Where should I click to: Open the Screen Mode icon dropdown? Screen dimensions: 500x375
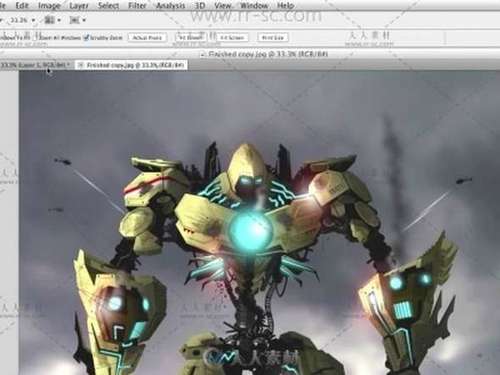point(77,20)
